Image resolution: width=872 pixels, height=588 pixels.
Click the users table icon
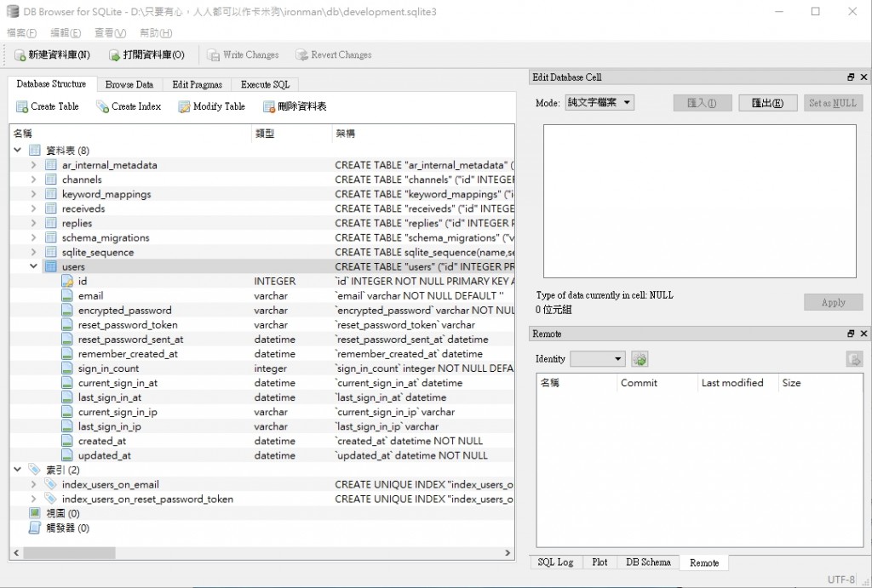coord(50,266)
